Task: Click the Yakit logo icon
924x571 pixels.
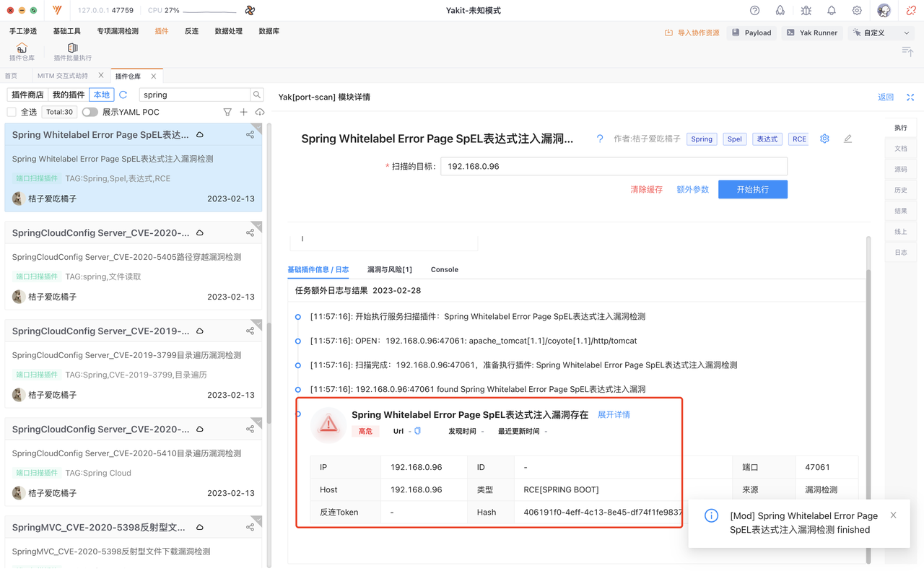Action: coord(58,11)
